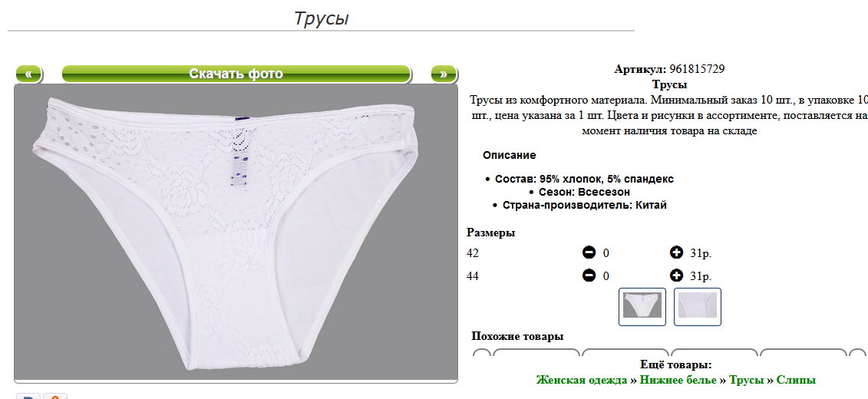Share via the blue VK icon
The width and height of the screenshot is (868, 399).
[28, 397]
